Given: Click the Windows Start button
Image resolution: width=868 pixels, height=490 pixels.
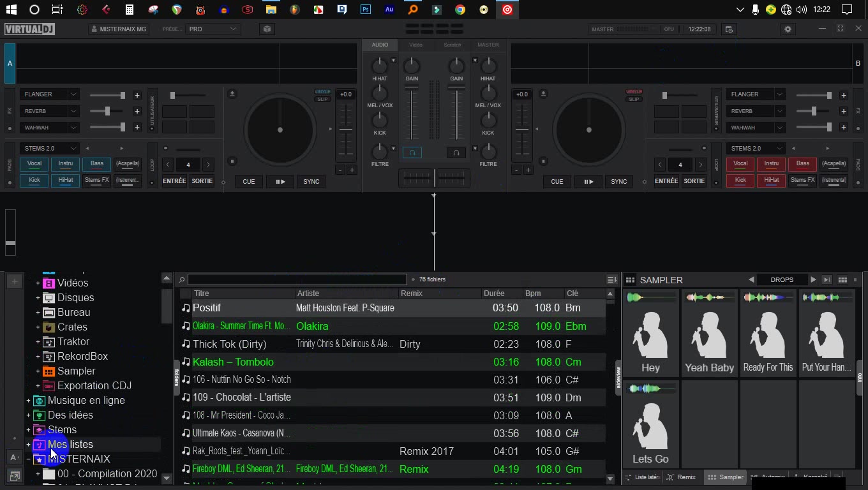Looking at the screenshot, I should (x=11, y=10).
